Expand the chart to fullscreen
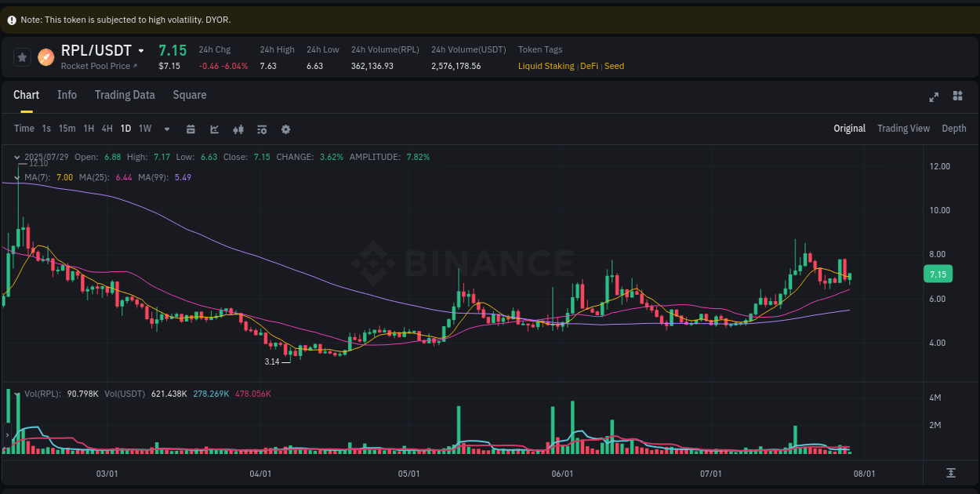Viewport: 980px width, 494px height. pos(934,96)
